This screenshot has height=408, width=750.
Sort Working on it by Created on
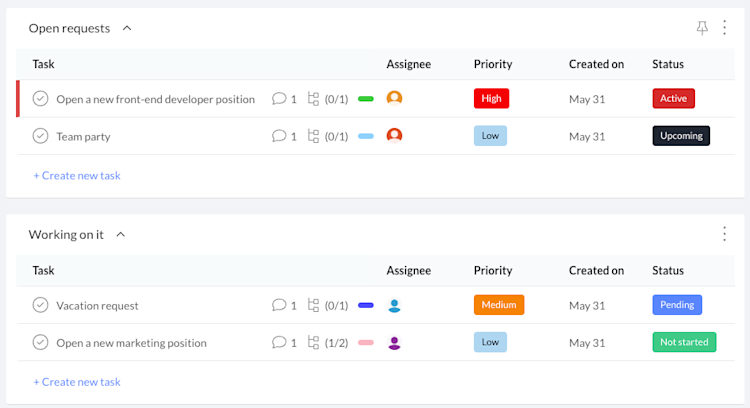click(596, 270)
